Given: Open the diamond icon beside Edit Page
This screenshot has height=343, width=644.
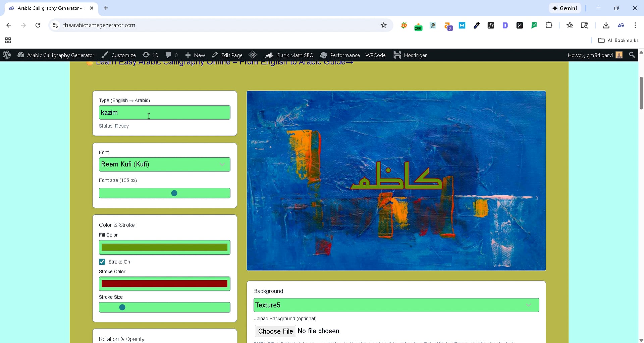Looking at the screenshot, I should (253, 55).
